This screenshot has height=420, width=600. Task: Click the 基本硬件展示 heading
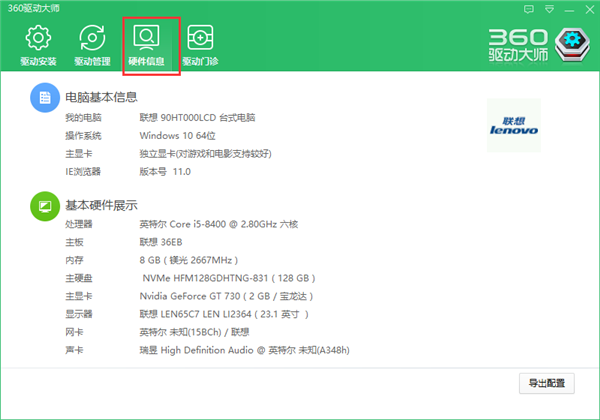pyautogui.click(x=101, y=205)
